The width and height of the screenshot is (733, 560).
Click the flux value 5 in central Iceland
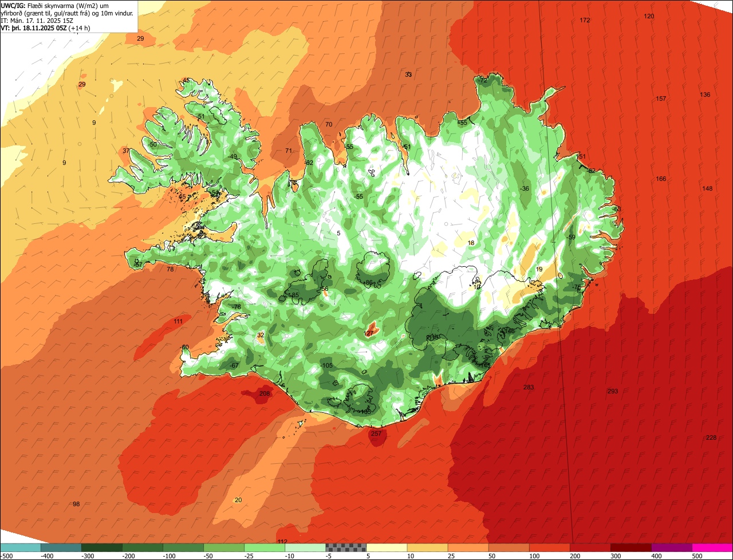(338, 234)
